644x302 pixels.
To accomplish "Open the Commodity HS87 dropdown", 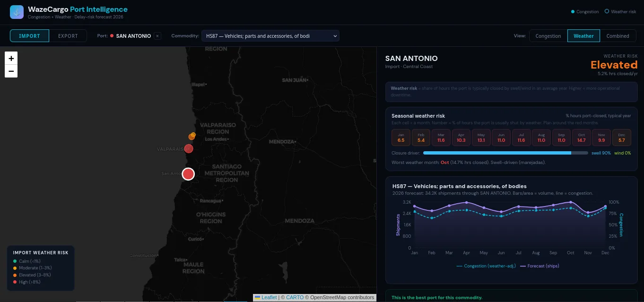I will click(270, 36).
